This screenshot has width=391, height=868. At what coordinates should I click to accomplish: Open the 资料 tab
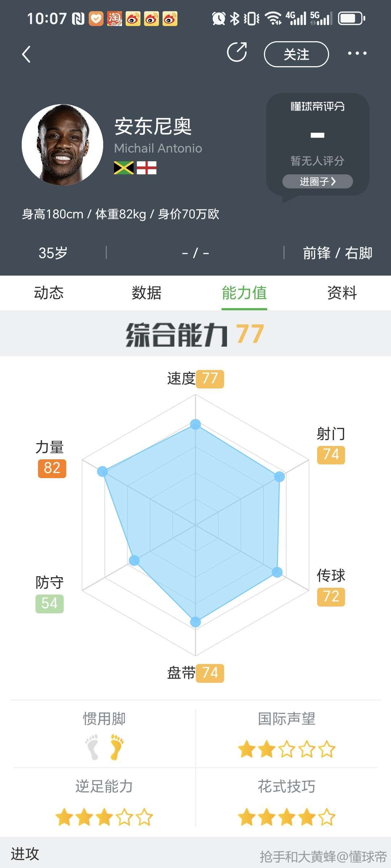pos(342,293)
